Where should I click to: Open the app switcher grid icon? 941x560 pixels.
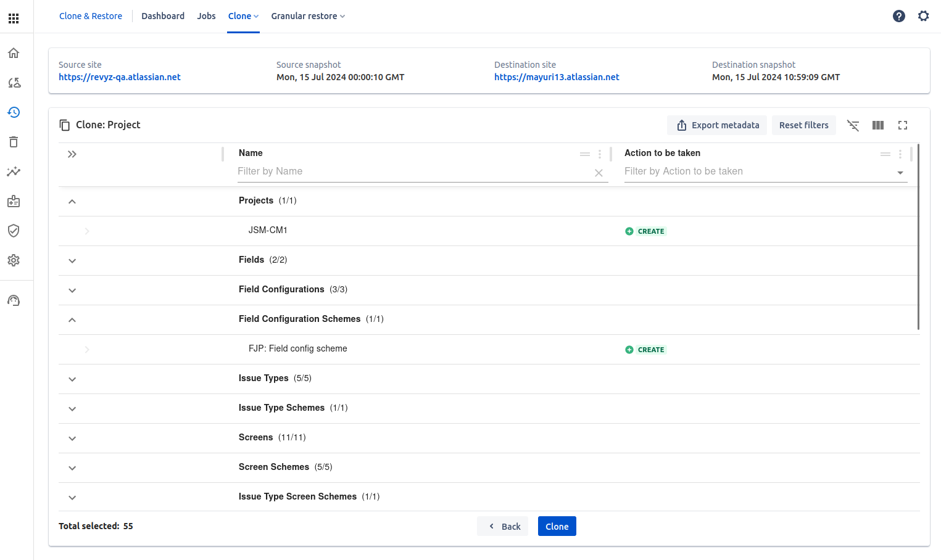[x=14, y=19]
